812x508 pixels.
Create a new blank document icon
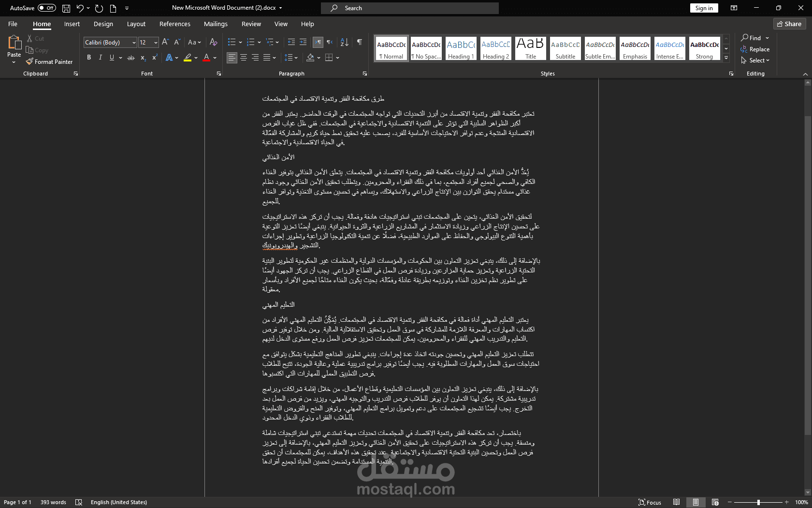[113, 8]
